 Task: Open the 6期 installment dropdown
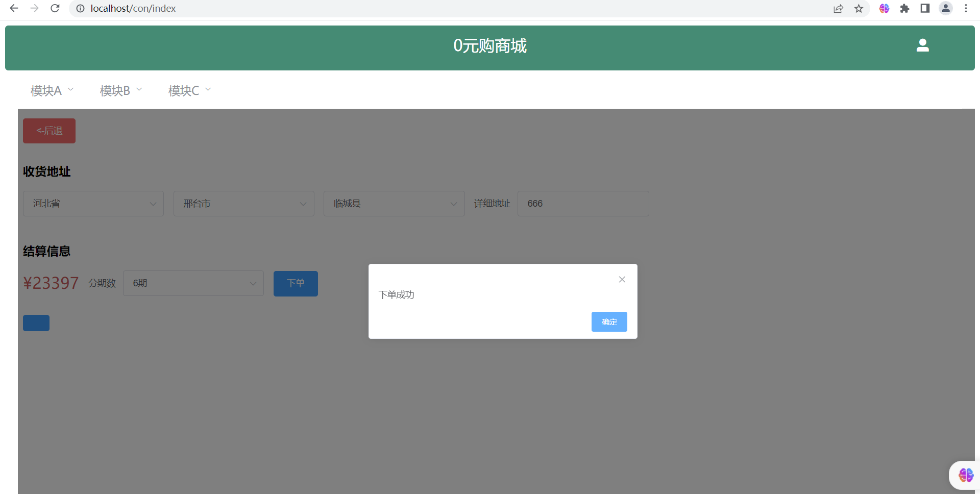coord(193,283)
